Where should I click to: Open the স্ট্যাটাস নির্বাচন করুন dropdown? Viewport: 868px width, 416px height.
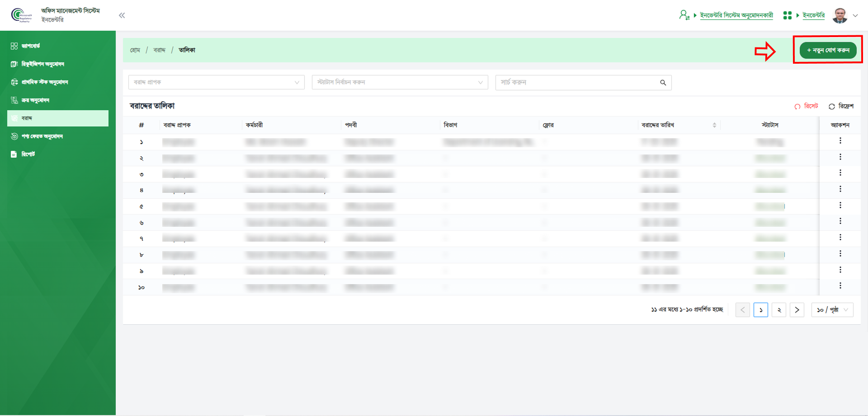[x=400, y=83]
